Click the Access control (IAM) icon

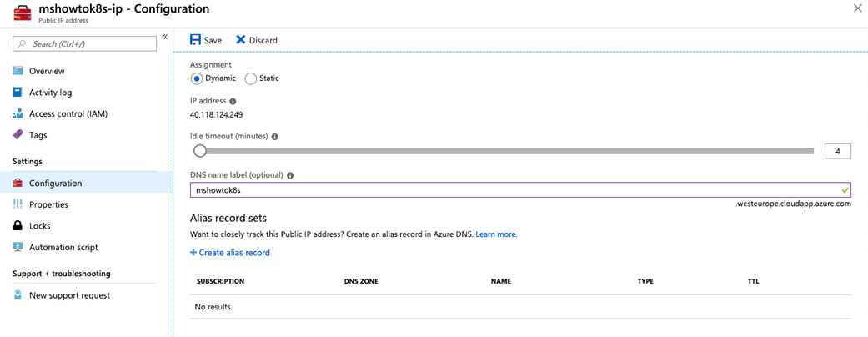pos(18,114)
